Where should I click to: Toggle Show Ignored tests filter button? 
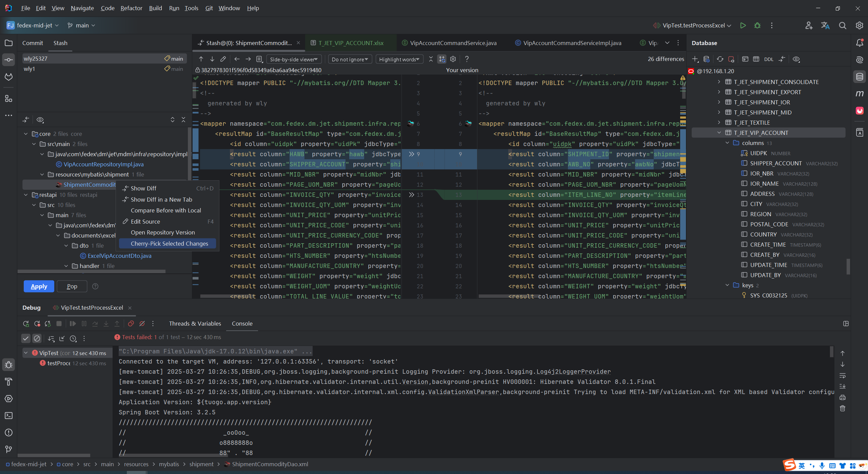37,338
